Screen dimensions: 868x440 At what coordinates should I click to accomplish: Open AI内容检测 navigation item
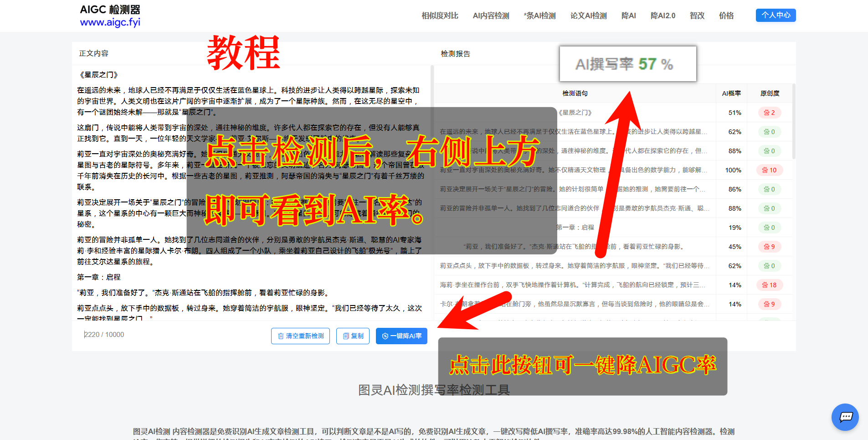click(x=491, y=16)
